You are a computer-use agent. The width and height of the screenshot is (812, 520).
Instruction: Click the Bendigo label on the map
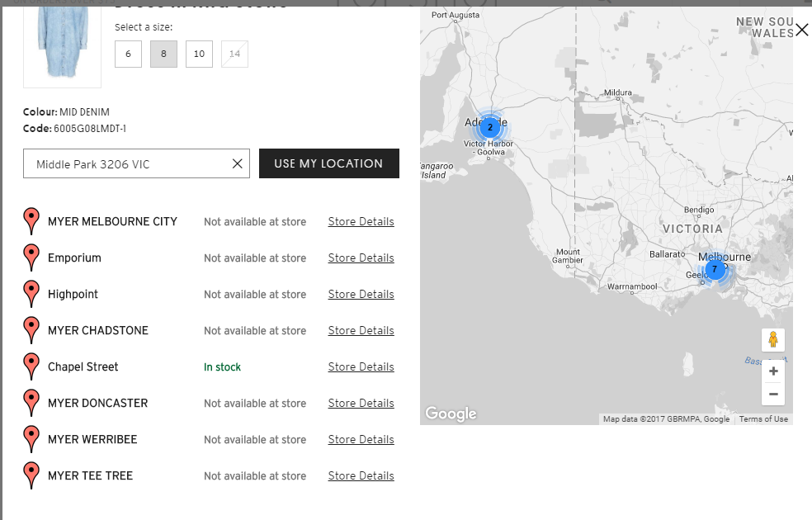699,210
